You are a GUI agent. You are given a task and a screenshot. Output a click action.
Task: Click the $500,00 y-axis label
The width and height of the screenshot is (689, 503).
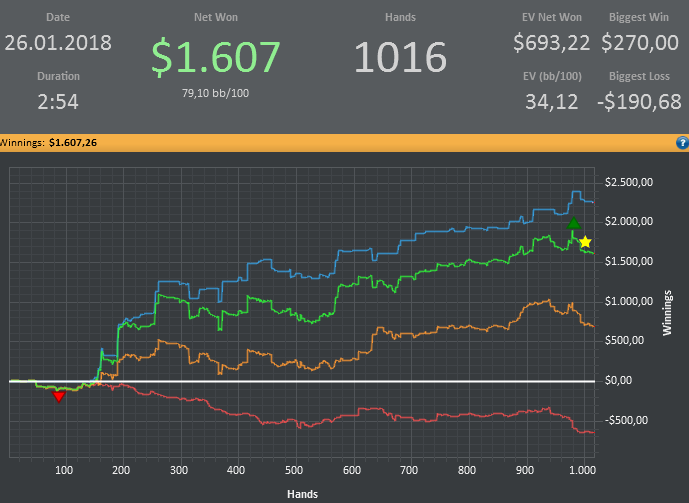coord(624,340)
